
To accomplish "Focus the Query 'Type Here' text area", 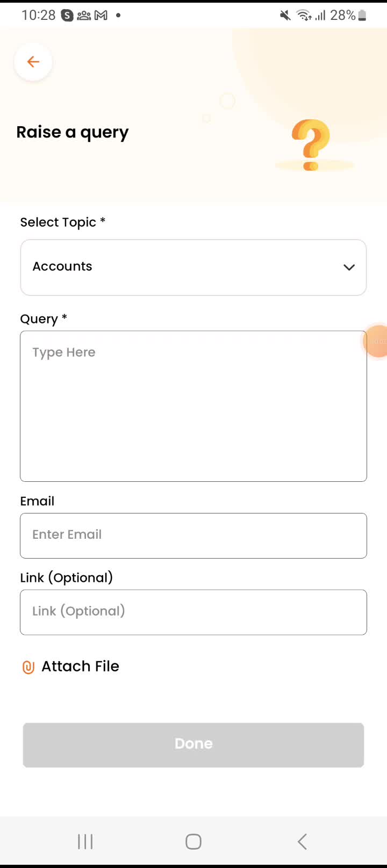I will tap(193, 406).
